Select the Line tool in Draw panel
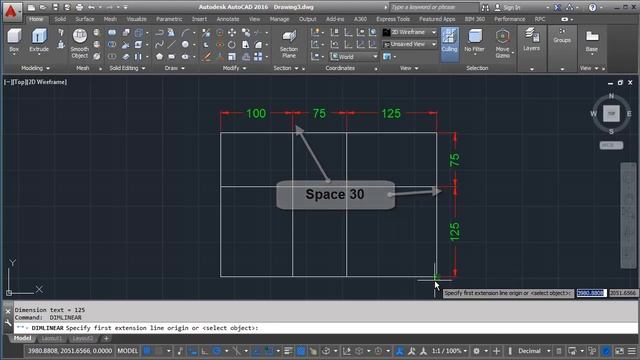The image size is (640, 360). [x=172, y=44]
